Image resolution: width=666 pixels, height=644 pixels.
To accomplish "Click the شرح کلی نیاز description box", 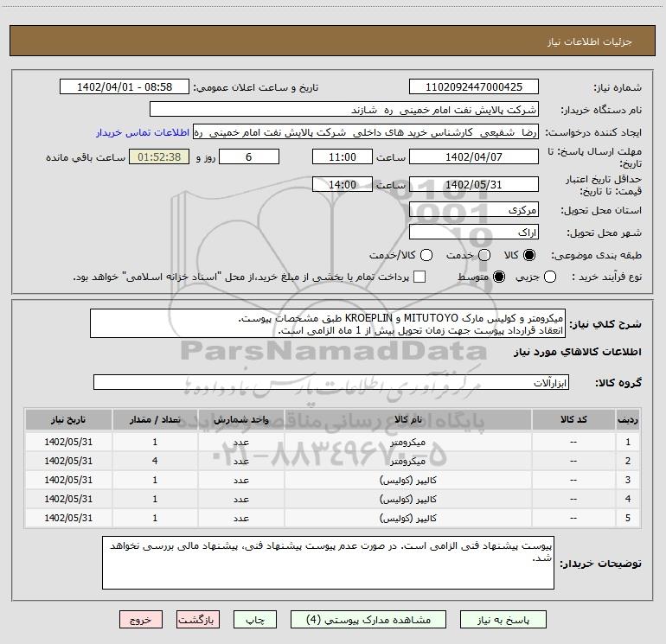I will pyautogui.click(x=328, y=324).
